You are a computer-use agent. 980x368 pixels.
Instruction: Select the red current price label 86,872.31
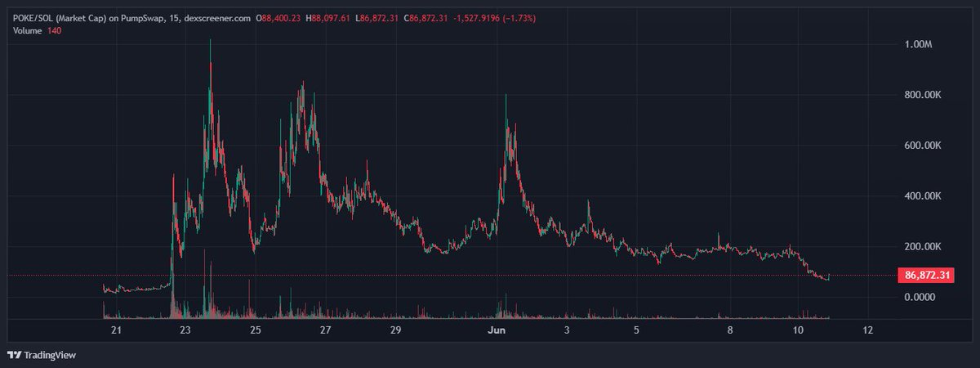pos(927,276)
